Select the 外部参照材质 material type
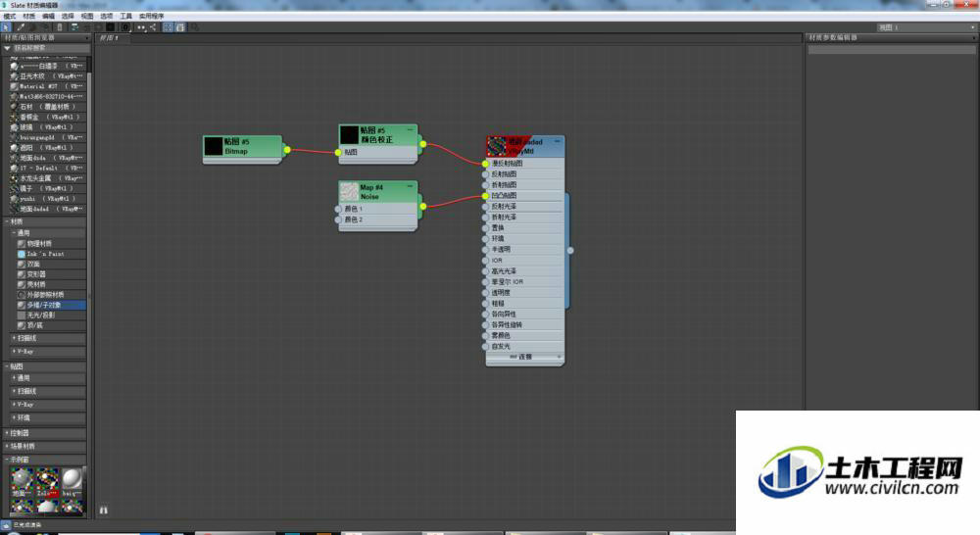The width and height of the screenshot is (980, 535). point(51,294)
